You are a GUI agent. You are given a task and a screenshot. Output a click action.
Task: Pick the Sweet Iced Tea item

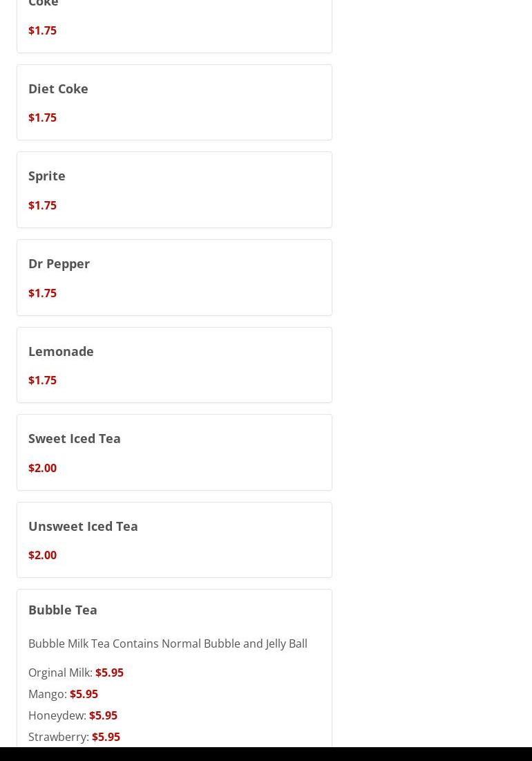174,452
